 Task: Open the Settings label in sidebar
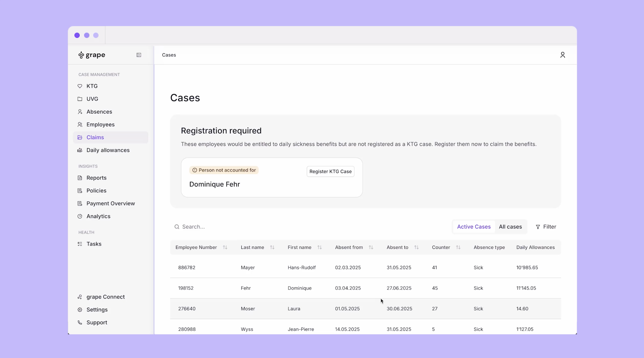(x=97, y=310)
